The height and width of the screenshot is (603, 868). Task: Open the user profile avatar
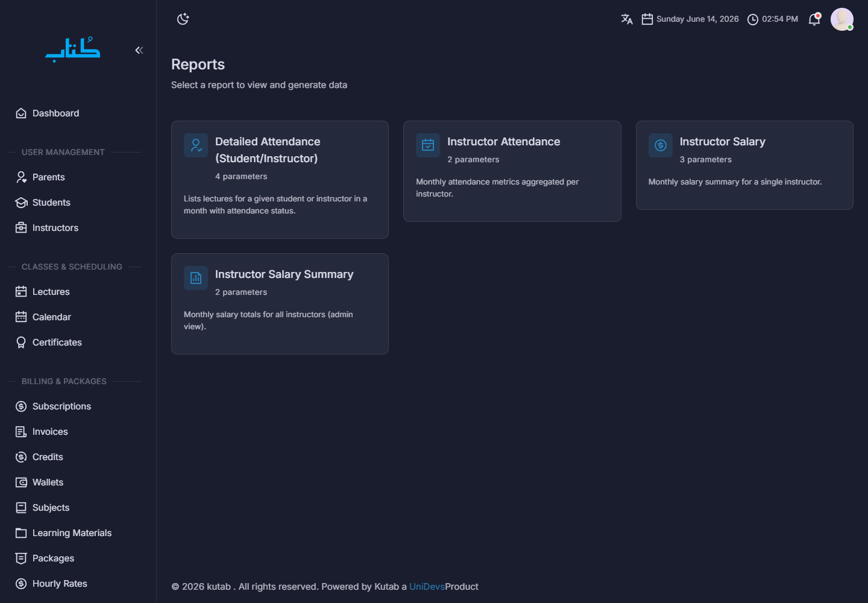[842, 19]
